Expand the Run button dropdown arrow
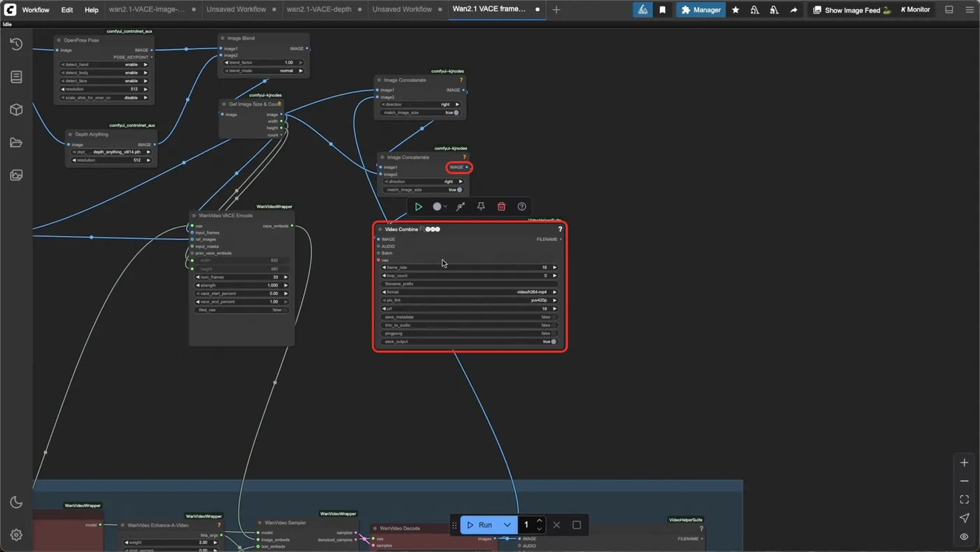Screen dimensions: 980x552 pos(507,525)
